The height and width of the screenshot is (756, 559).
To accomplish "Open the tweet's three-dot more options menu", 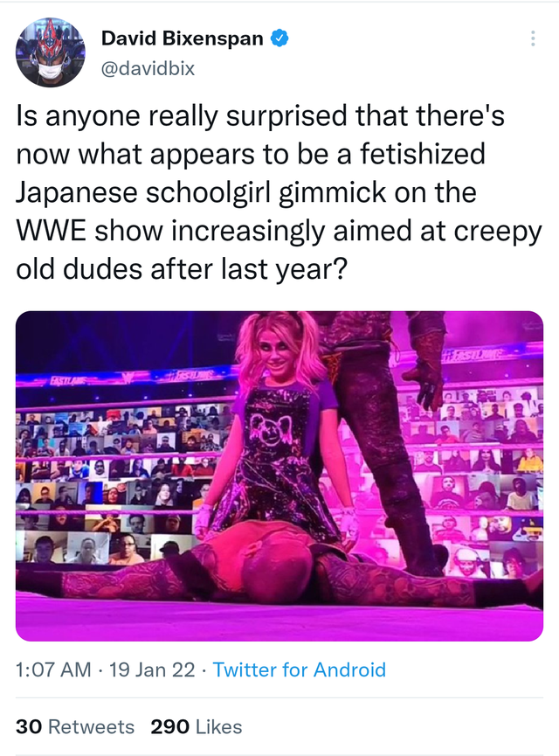I will coord(533,38).
